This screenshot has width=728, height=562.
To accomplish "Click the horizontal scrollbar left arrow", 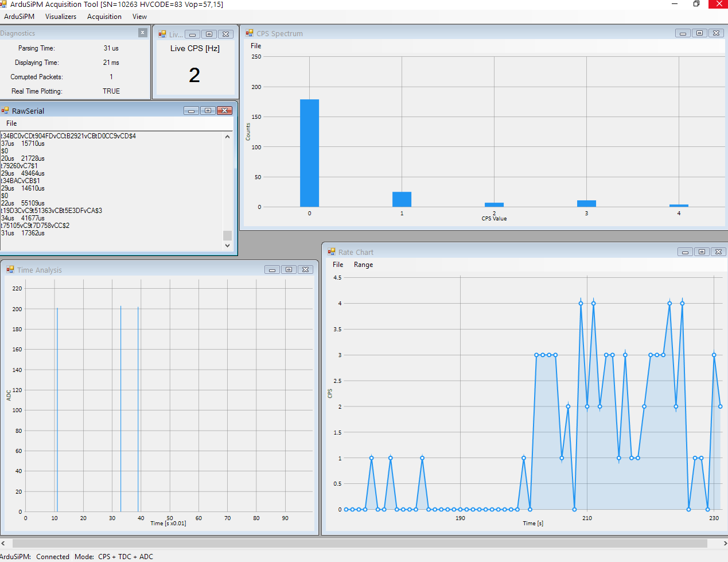I will (x=4, y=543).
